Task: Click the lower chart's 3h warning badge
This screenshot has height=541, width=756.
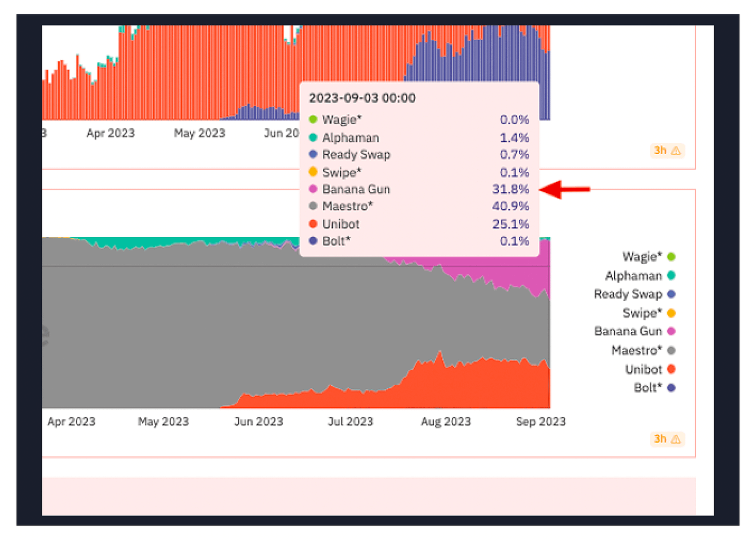Action: pyautogui.click(x=667, y=439)
